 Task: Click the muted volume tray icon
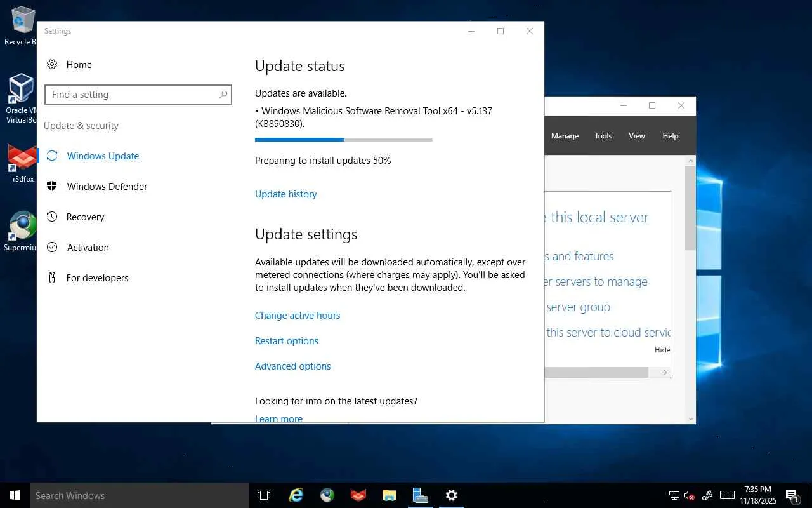pos(690,496)
